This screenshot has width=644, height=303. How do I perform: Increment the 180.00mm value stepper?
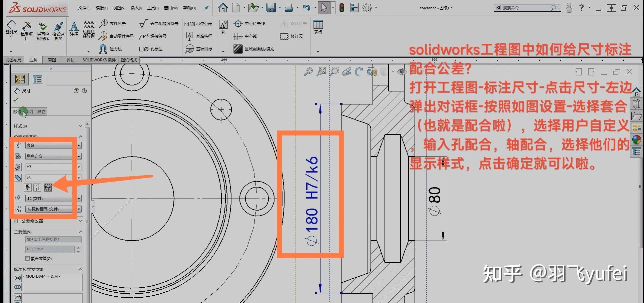tap(78, 247)
